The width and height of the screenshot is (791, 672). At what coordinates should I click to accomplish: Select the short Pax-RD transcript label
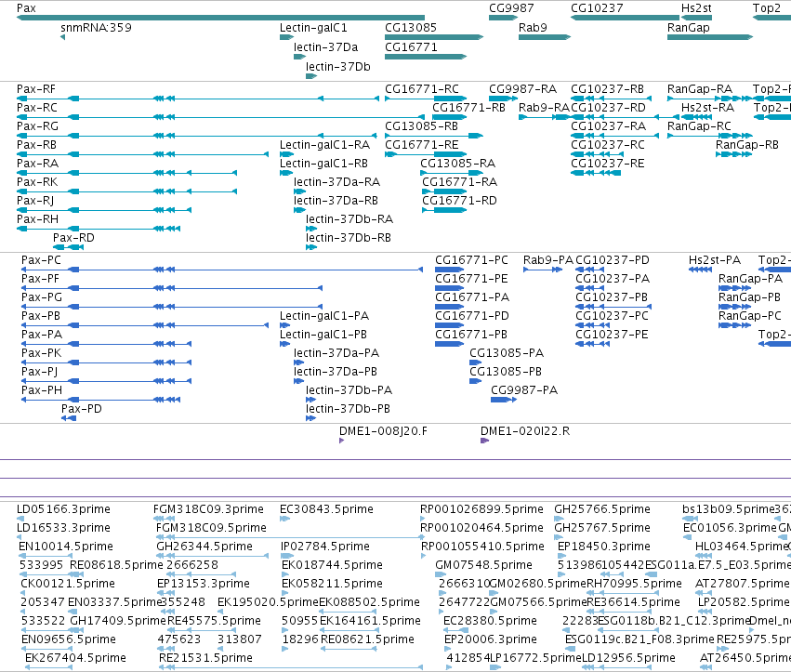point(73,238)
